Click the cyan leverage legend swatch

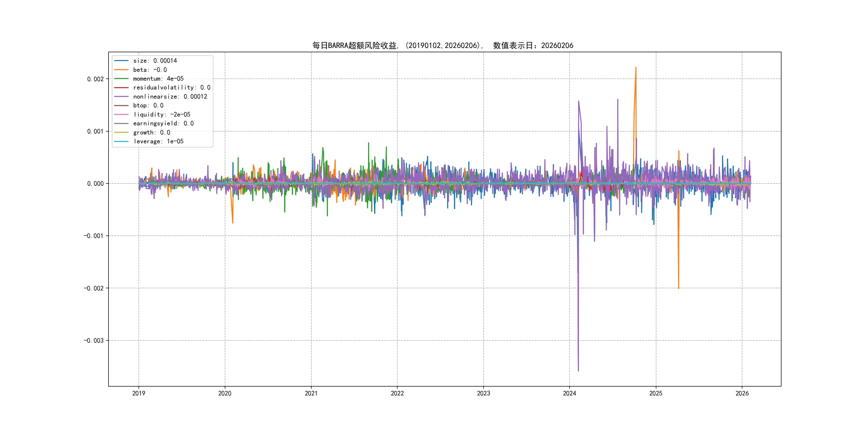(x=121, y=141)
